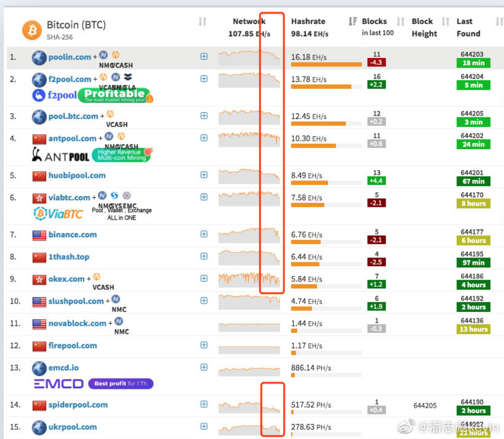Viewport: 504px width, 439px height.
Task: Click the SYS coin icon beside viabtc.com
Action: point(115,195)
